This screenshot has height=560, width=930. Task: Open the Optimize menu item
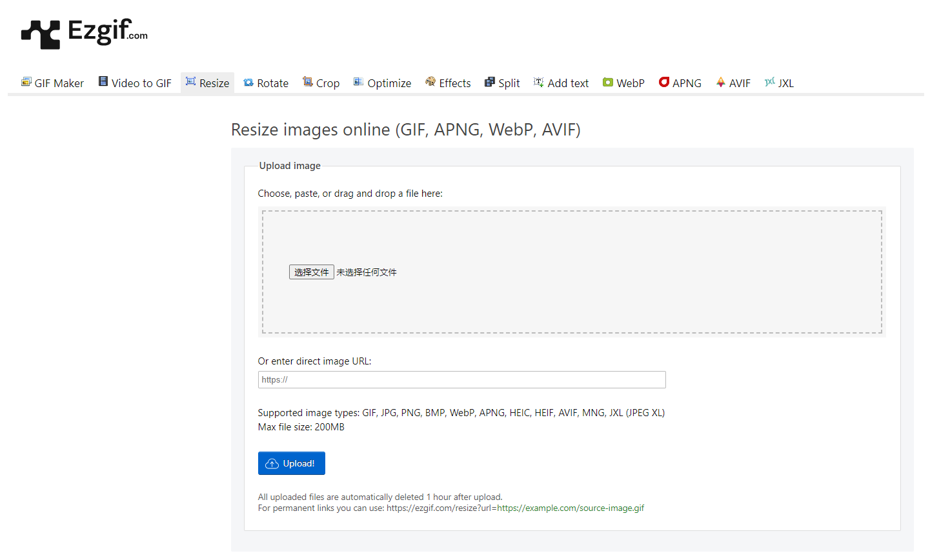coord(389,83)
